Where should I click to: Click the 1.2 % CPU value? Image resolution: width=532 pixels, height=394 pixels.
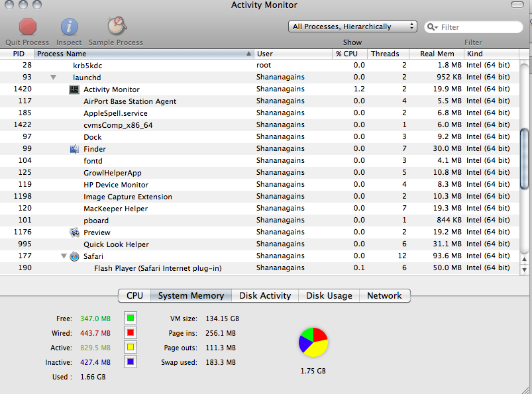coord(359,89)
